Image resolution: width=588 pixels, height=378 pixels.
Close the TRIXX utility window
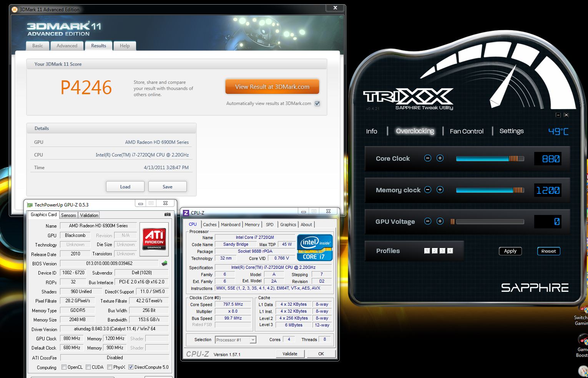(566, 115)
